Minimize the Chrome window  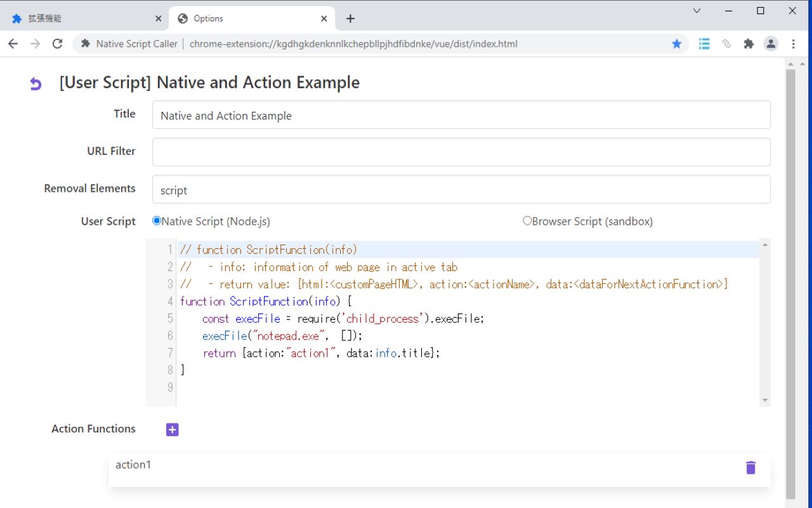coord(729,11)
